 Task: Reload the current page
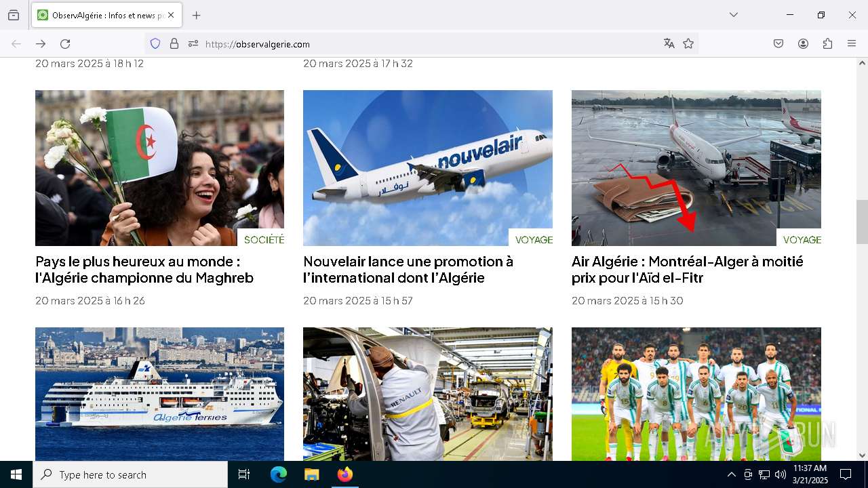coord(65,44)
